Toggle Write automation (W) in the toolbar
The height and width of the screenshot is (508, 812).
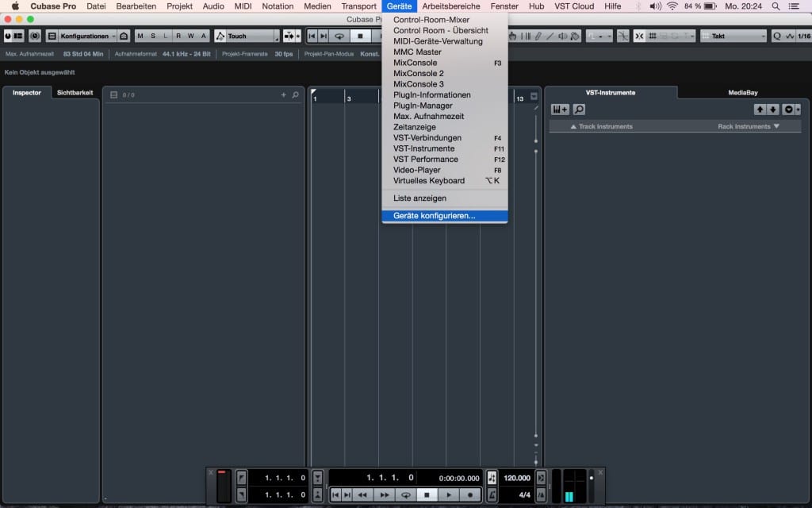click(x=190, y=37)
